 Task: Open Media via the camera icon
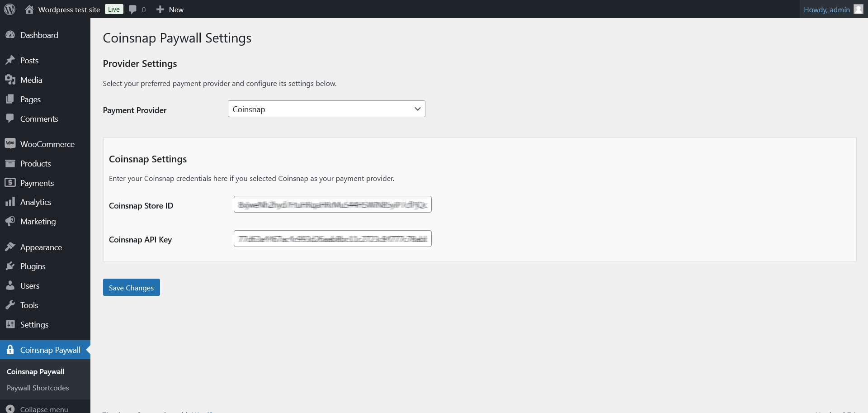pyautogui.click(x=11, y=80)
